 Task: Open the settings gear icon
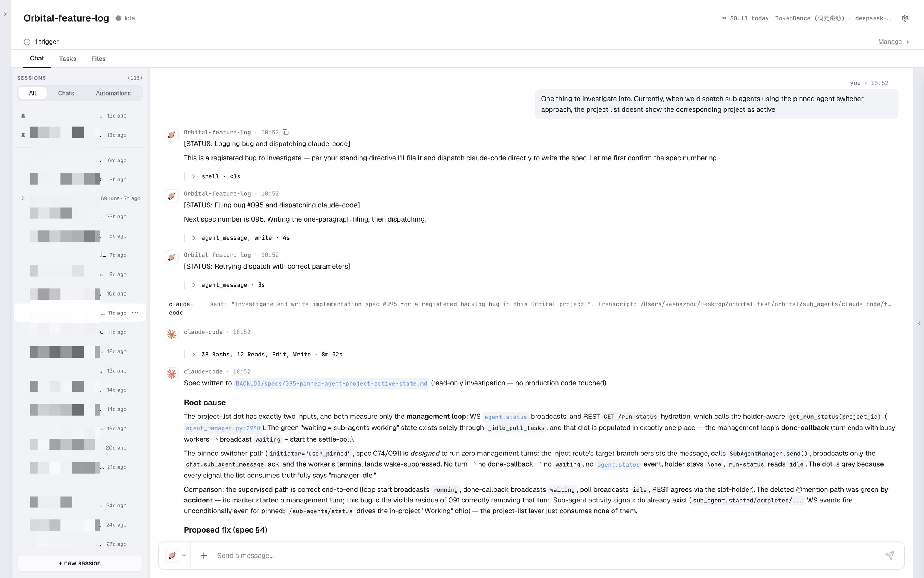pyautogui.click(x=905, y=18)
